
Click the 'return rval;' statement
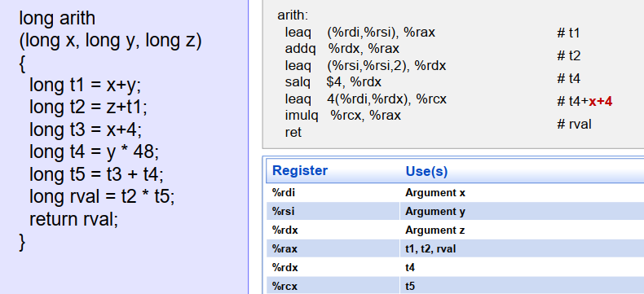pos(73,219)
